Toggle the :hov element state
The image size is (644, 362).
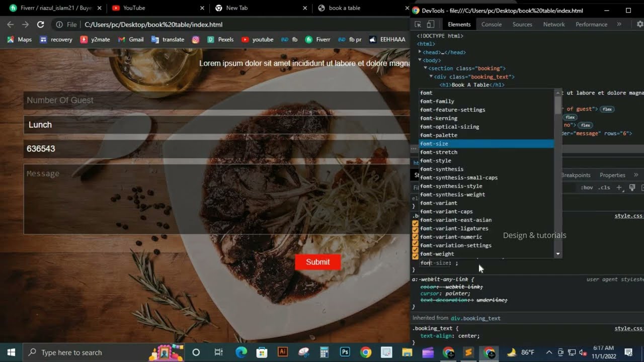coord(587,188)
